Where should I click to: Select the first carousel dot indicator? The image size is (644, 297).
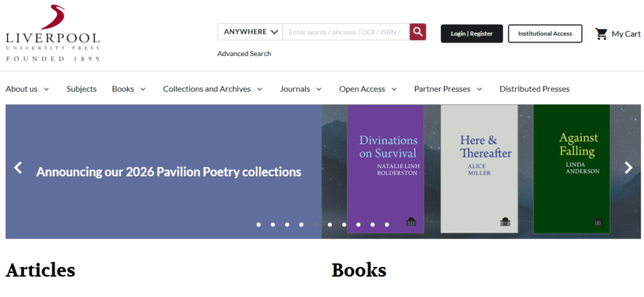coord(258,225)
